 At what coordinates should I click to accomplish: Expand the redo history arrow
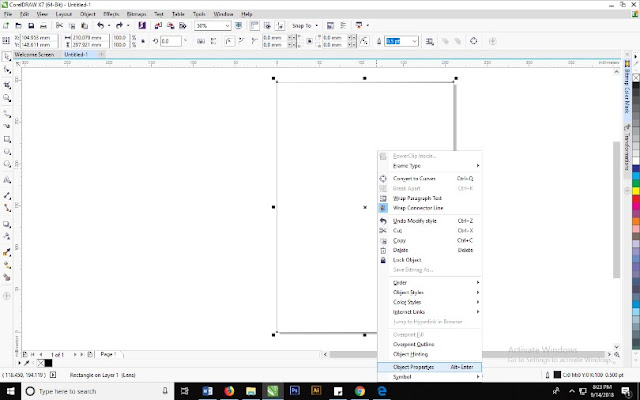pyautogui.click(x=128, y=26)
